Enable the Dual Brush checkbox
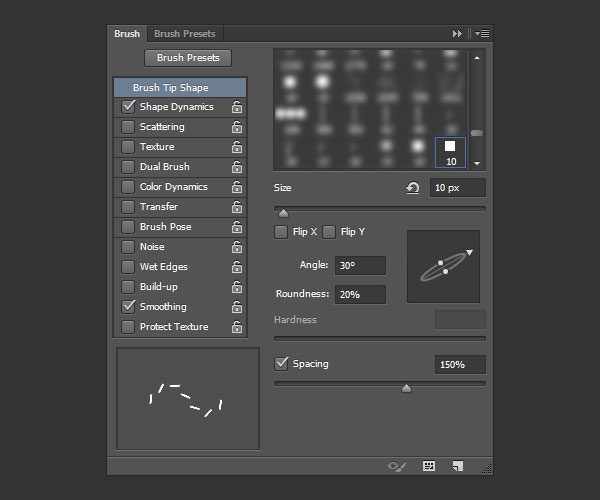Viewport: 600px width, 500px height. (x=128, y=167)
